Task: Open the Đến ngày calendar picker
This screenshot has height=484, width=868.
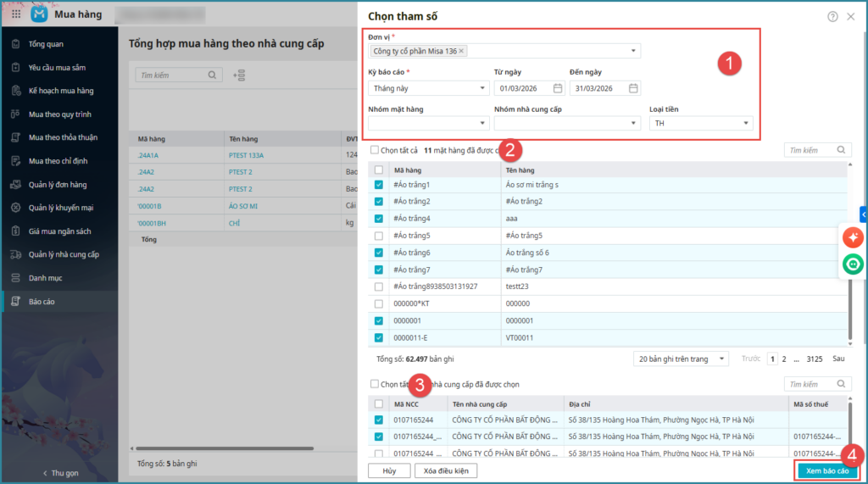Action: point(633,88)
